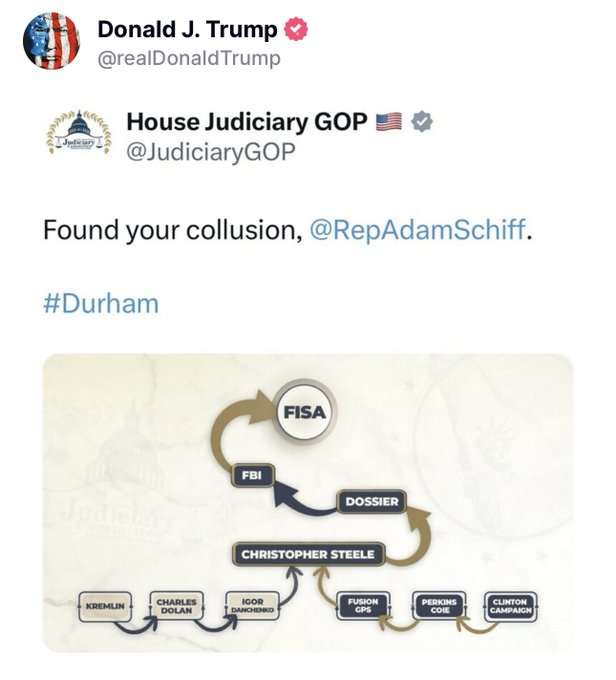Click the Christopher Steele box in diagram
The width and height of the screenshot is (616, 680).
pyautogui.click(x=307, y=553)
